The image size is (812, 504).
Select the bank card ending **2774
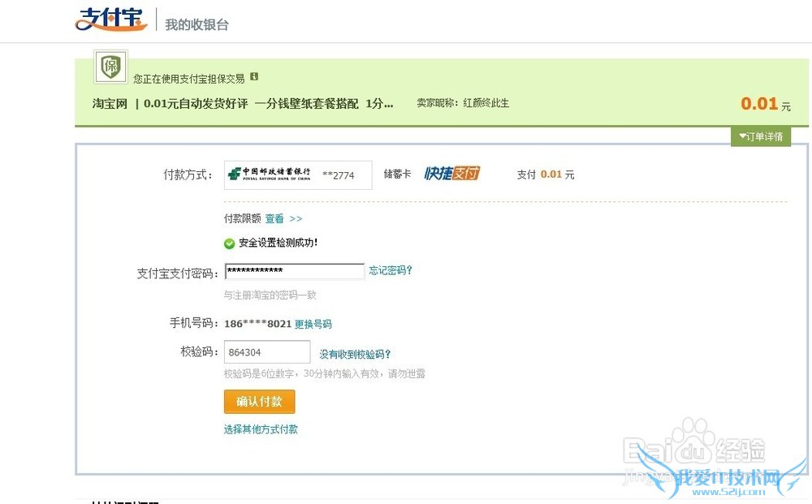pos(298,175)
